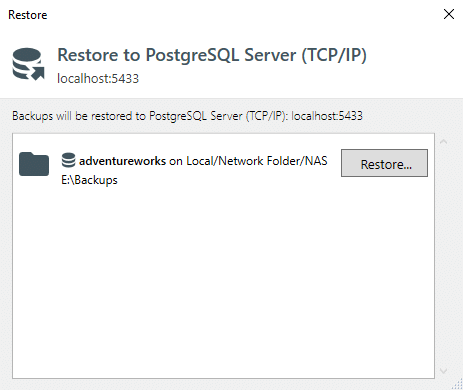Viewport: 463px width, 390px height.
Task: Click the scroll down arrow of backup list
Action: point(443,371)
